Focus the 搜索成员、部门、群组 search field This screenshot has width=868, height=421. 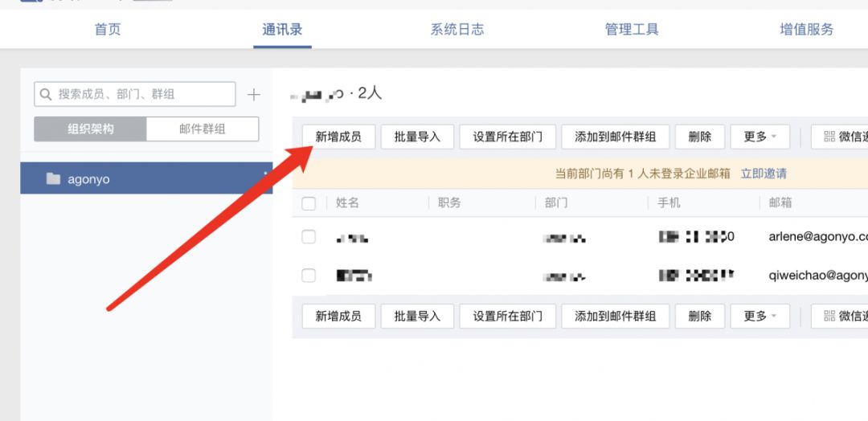[134, 94]
